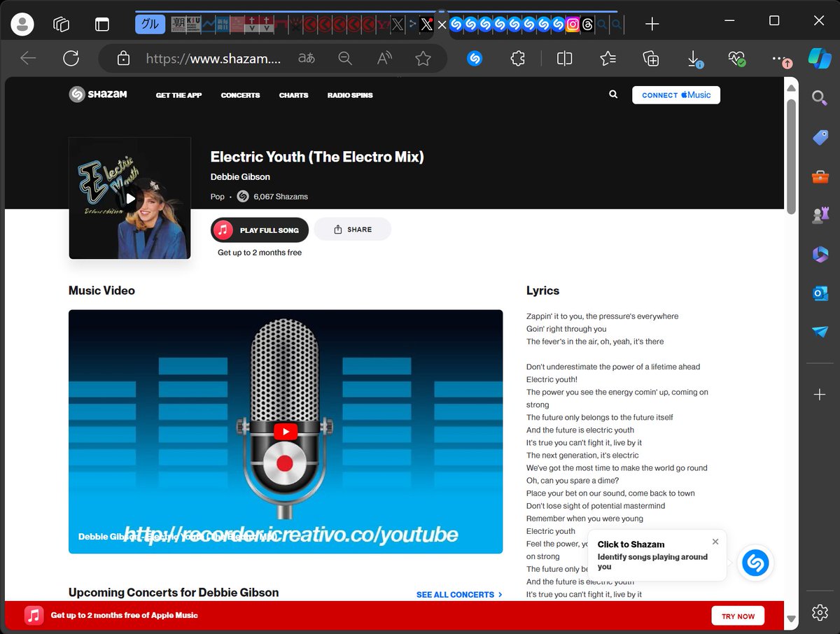
Task: Open the sidebar Tools briefcase icon
Action: (x=820, y=176)
